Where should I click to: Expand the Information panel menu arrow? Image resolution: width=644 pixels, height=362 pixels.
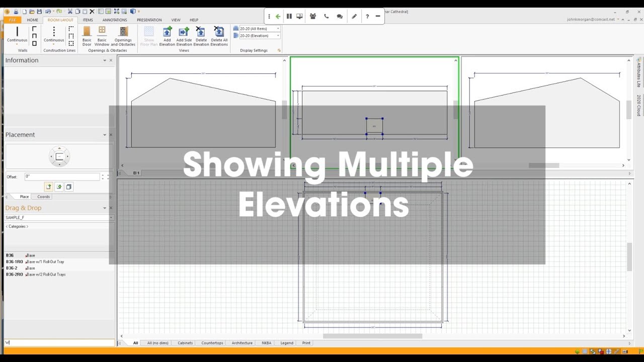(x=105, y=60)
